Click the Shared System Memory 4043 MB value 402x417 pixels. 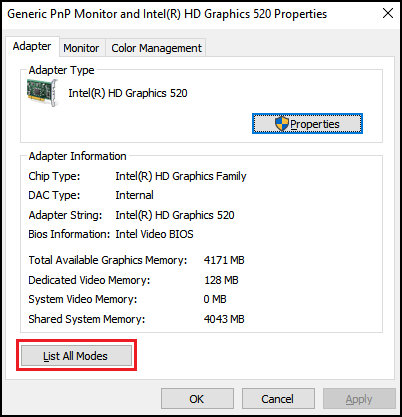point(224,319)
